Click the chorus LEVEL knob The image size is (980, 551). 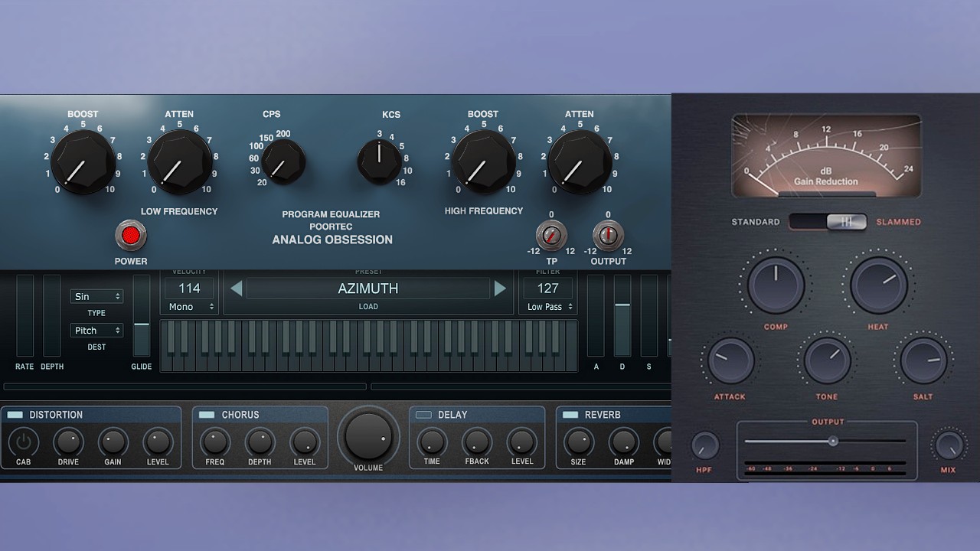click(304, 442)
